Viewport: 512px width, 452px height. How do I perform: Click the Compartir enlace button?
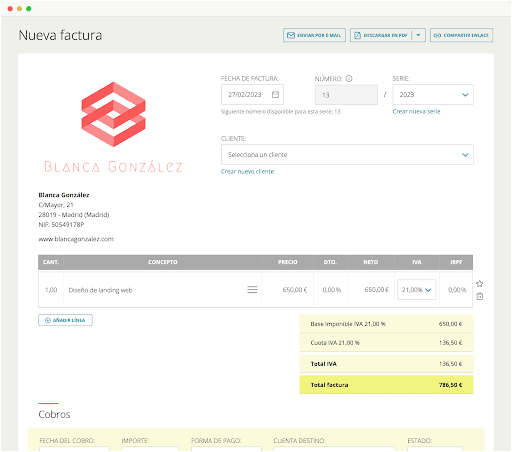tap(461, 35)
